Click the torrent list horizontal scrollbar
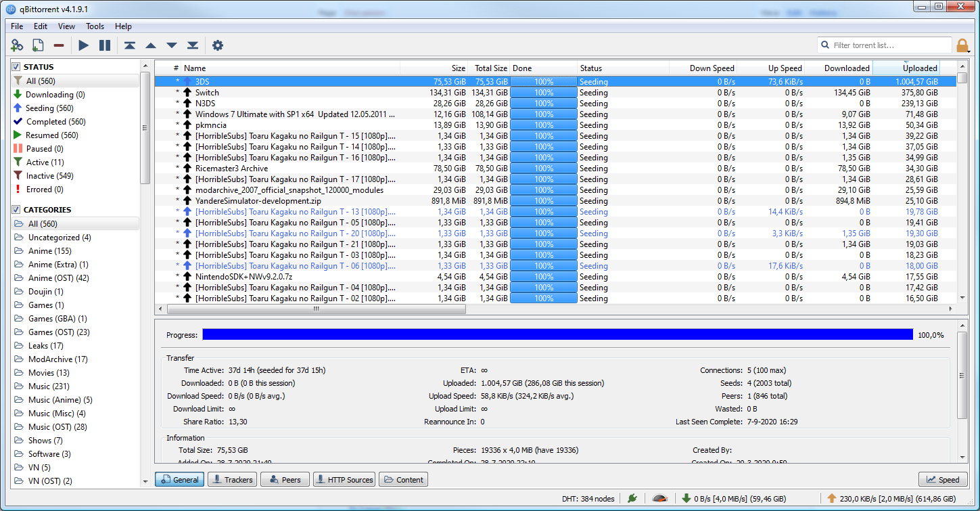980x511 pixels. pyautogui.click(x=316, y=309)
